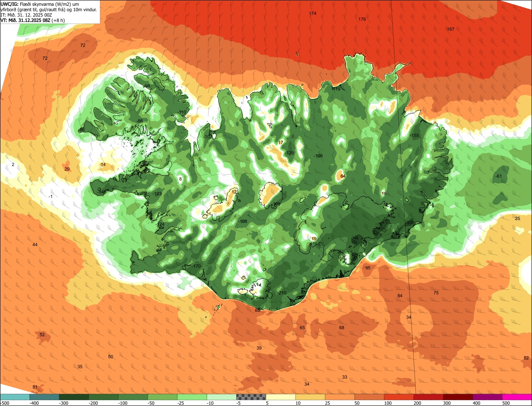This screenshot has height=406, width=532.
Task: Select the darkest green -300 to -200 legend swatch
Action: (74, 397)
